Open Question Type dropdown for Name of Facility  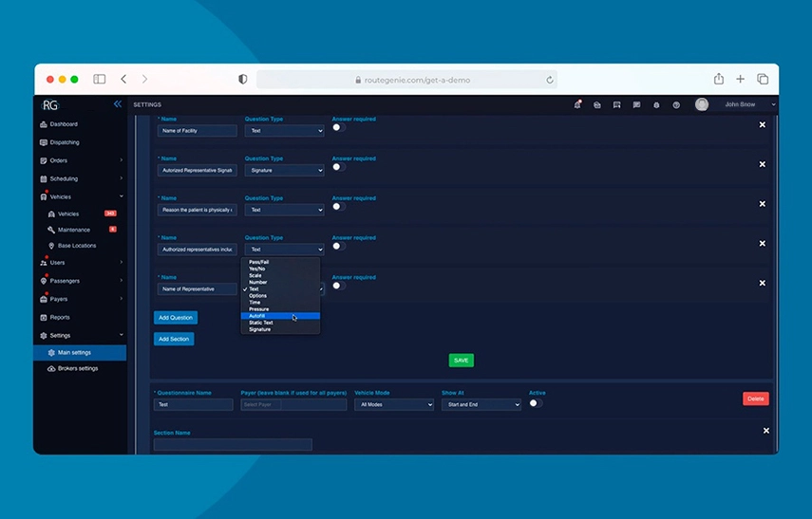point(284,131)
